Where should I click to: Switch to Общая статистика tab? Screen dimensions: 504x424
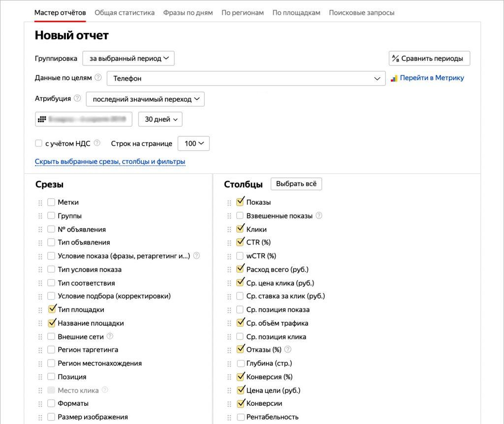(x=125, y=12)
